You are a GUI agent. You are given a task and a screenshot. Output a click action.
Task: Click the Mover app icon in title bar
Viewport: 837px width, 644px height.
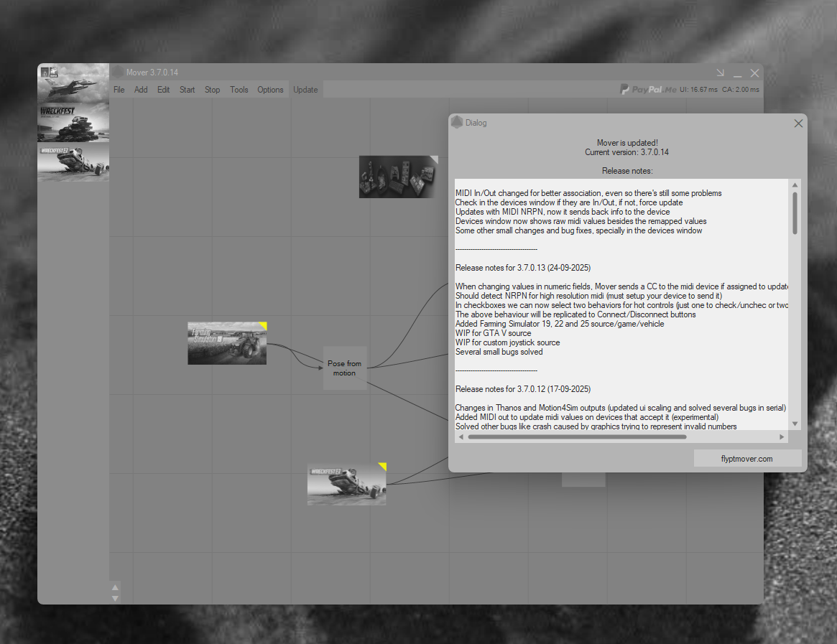[118, 72]
